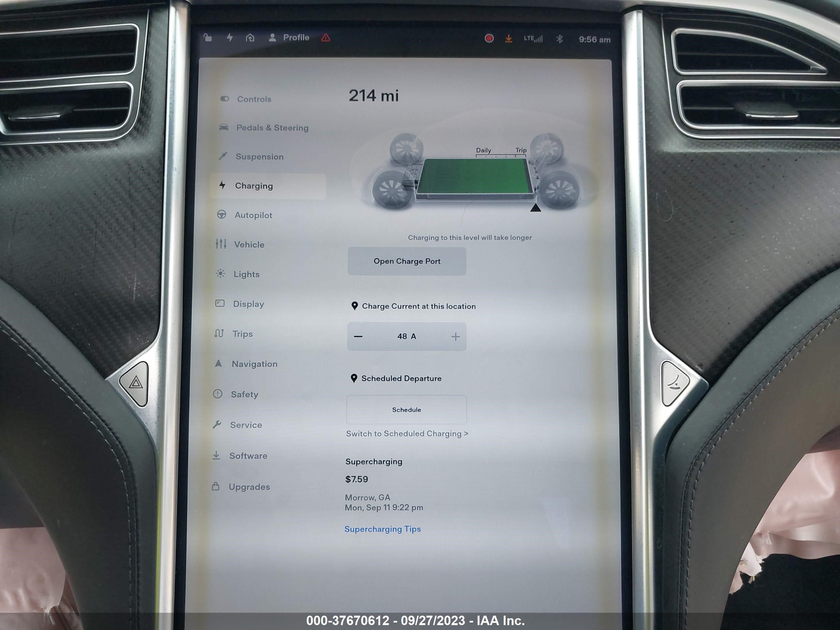Click Open Charge Port button
840x630 pixels.
(406, 261)
